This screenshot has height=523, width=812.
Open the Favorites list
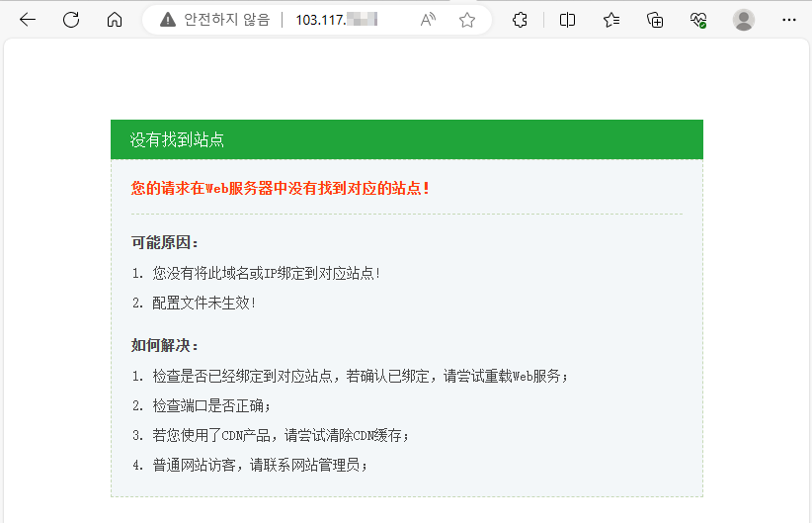point(611,20)
